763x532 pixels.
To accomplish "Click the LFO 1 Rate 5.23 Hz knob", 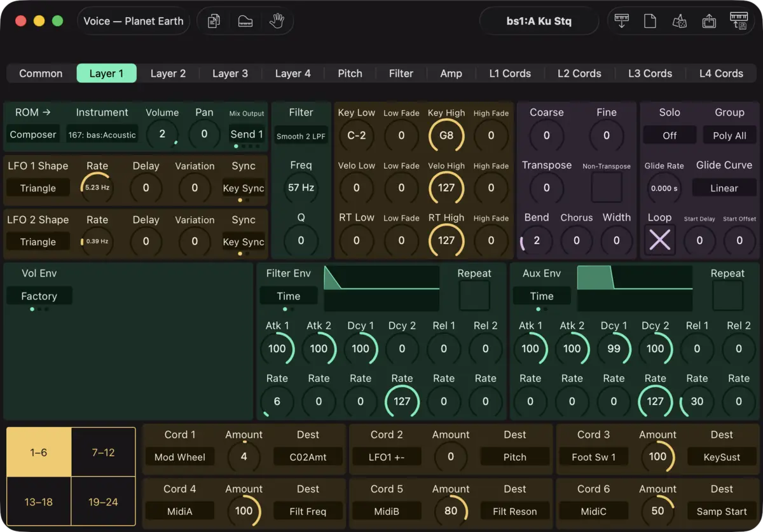I will click(x=97, y=188).
